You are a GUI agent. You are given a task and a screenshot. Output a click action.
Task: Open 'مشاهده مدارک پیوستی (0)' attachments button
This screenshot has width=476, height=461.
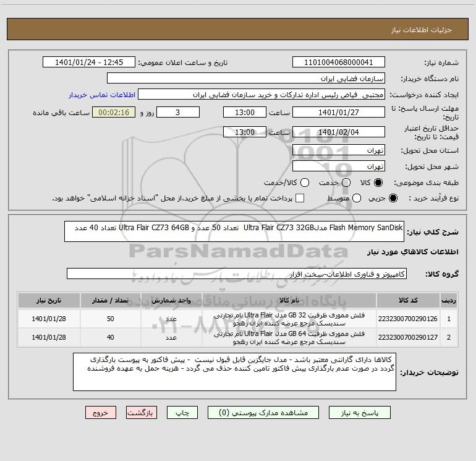(x=263, y=413)
